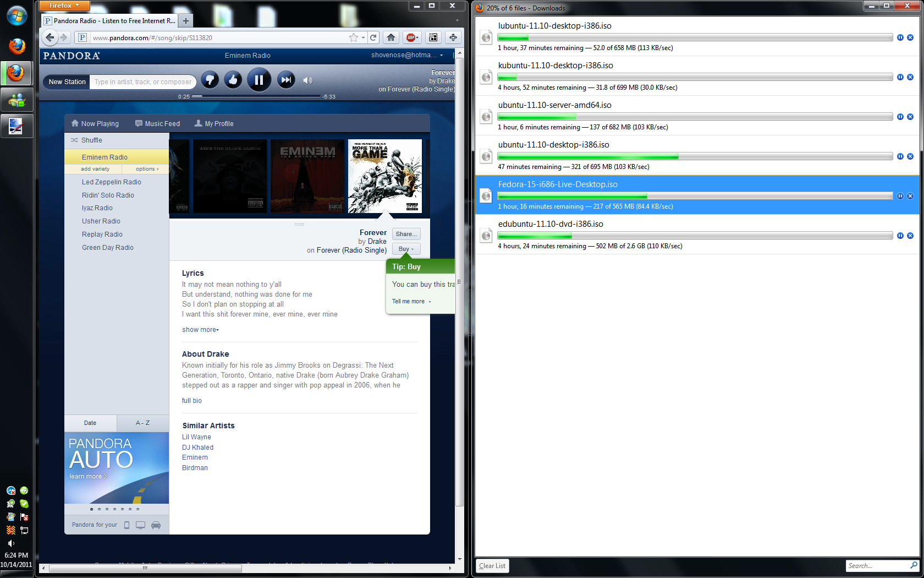
Task: Cancel the edubuntu-11.10-dvd-i386.iso download
Action: pos(910,236)
